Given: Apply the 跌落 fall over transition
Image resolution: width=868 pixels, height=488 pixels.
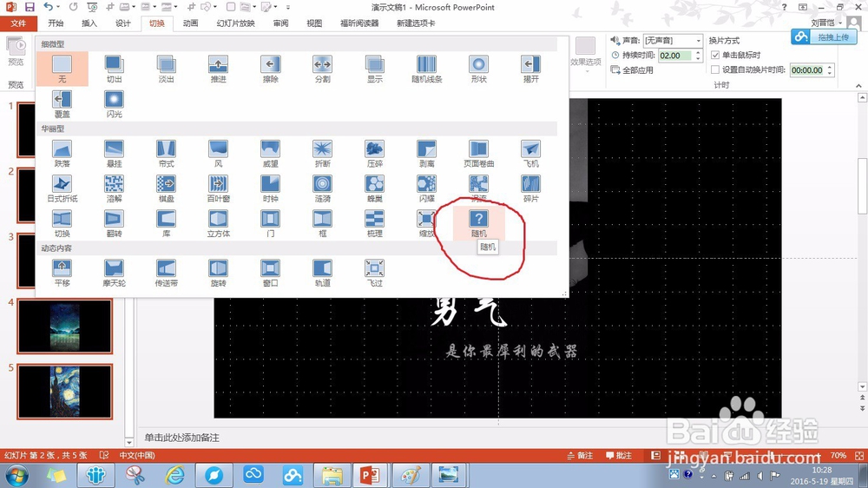Looking at the screenshot, I should [x=62, y=154].
